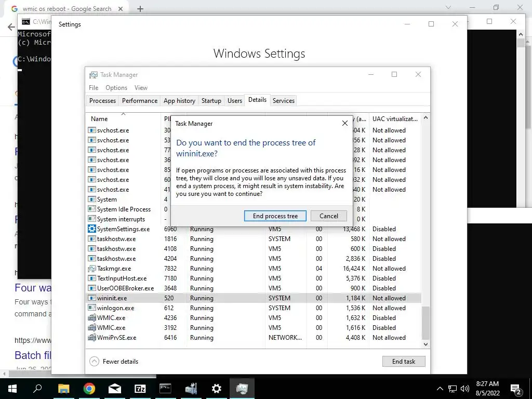Open the View menu in Task Manager
This screenshot has width=532, height=399.
click(x=141, y=87)
